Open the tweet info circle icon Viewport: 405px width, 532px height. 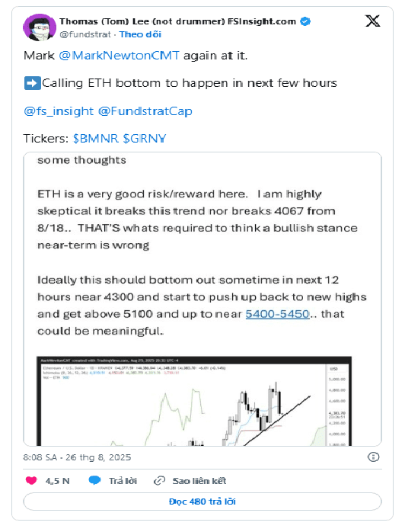[x=373, y=457]
